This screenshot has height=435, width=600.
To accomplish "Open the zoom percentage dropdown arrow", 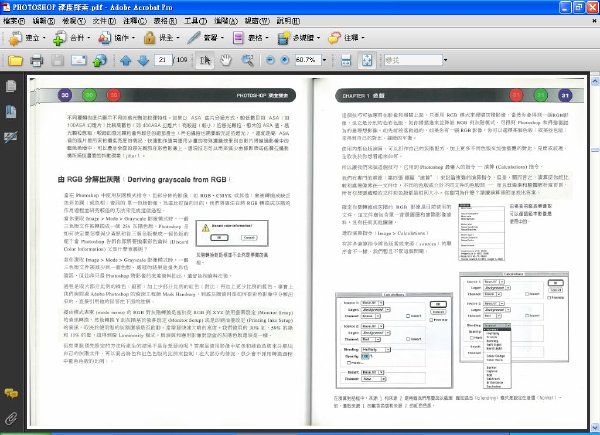I will point(324,60).
